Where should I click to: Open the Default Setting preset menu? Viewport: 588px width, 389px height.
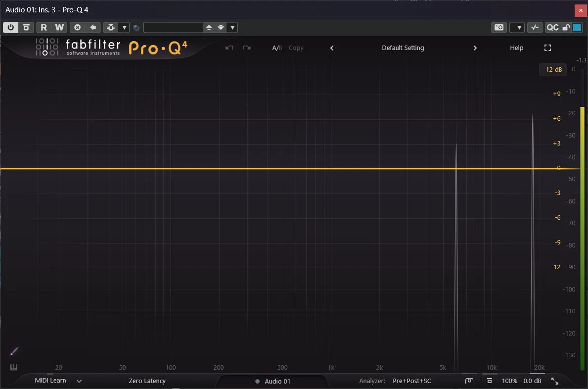pyautogui.click(x=403, y=48)
